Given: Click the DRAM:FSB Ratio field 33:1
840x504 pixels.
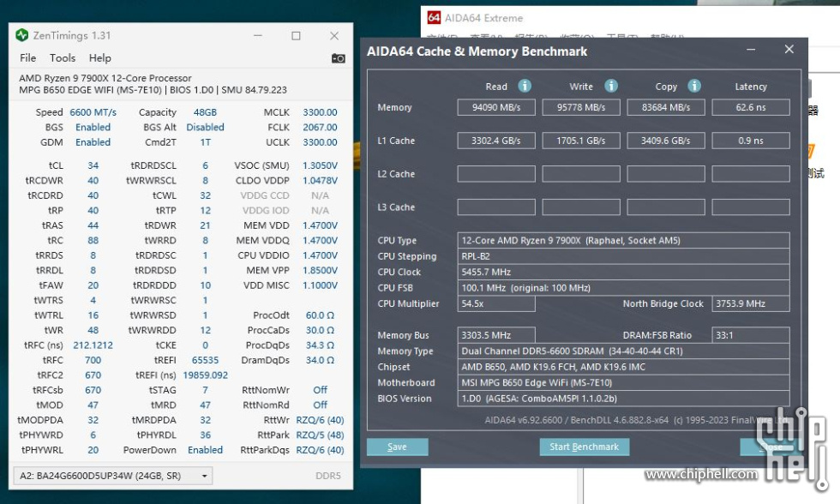Looking at the screenshot, I should (751, 335).
